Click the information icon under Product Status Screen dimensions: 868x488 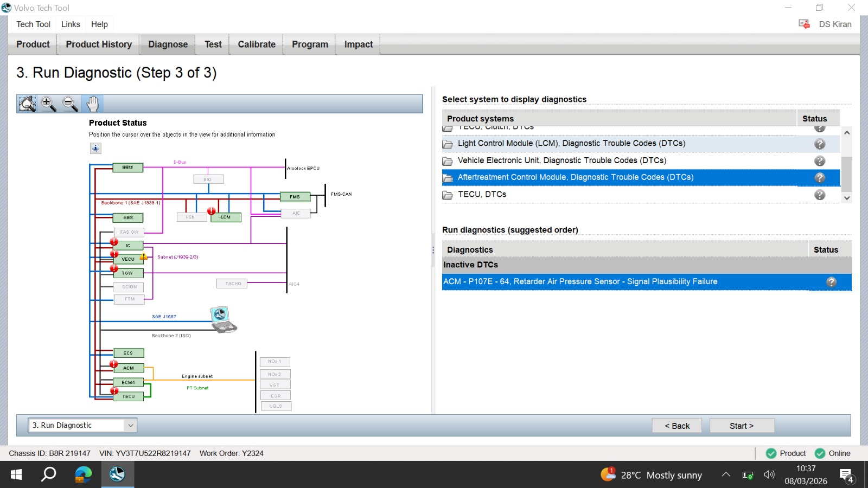pos(95,148)
